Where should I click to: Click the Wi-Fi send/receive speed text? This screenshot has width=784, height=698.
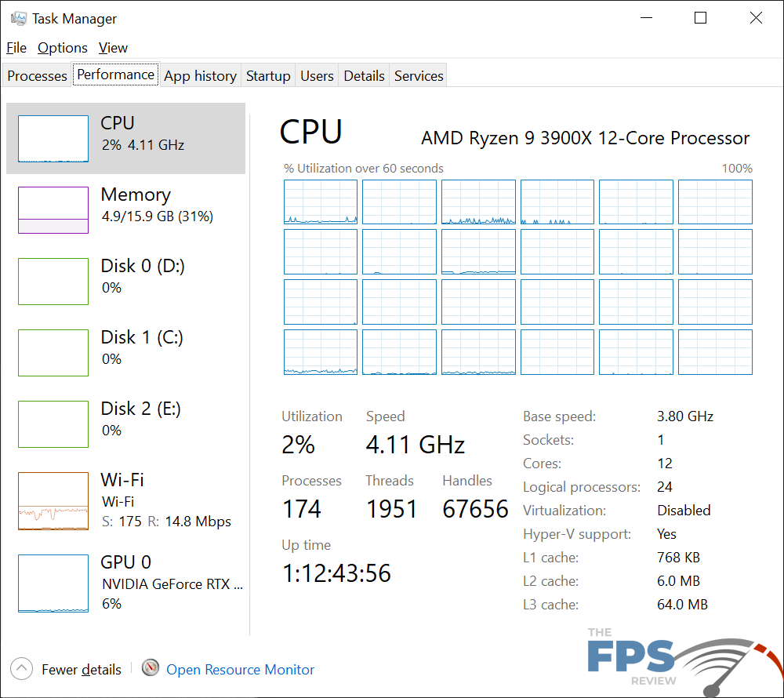click(x=166, y=522)
